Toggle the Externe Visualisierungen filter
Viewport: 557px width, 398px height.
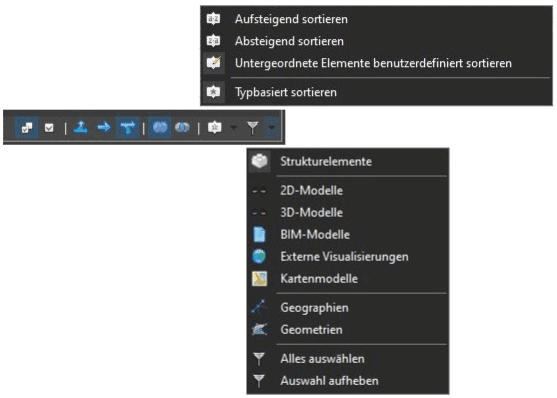[348, 257]
